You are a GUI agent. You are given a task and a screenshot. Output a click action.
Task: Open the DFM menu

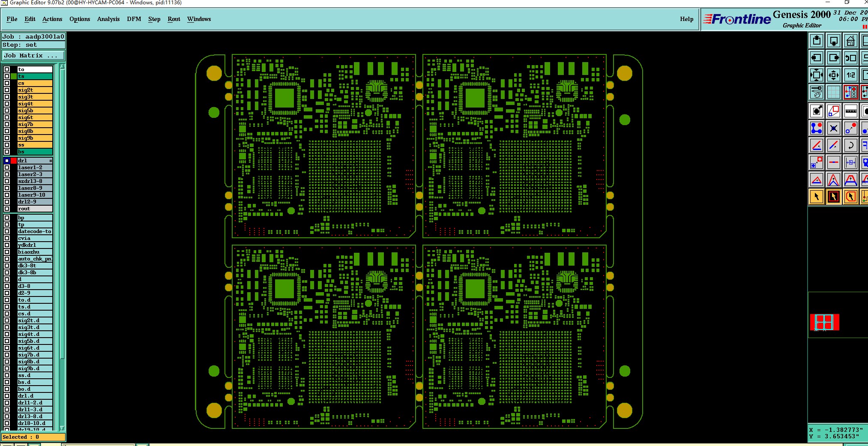[134, 19]
